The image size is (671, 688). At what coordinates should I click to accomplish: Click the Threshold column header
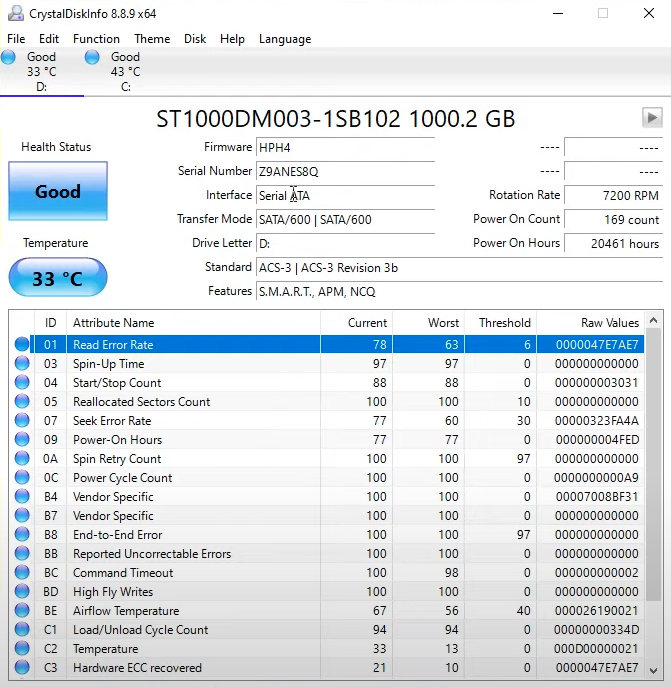tap(501, 322)
